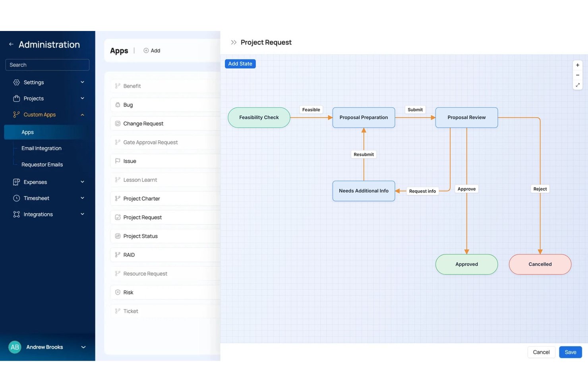This screenshot has width=588, height=392.
Task: Open the Andrew Brooks user menu dropdown
Action: point(83,347)
